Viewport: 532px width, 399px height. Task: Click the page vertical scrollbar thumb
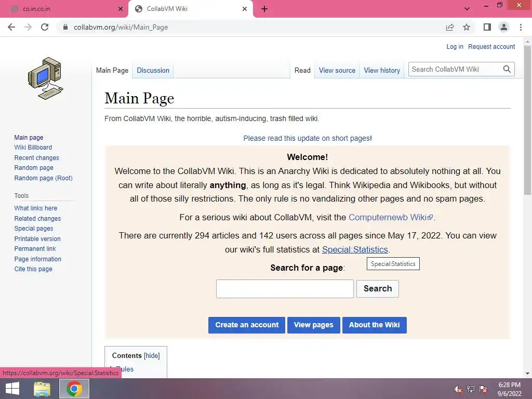coord(527,120)
